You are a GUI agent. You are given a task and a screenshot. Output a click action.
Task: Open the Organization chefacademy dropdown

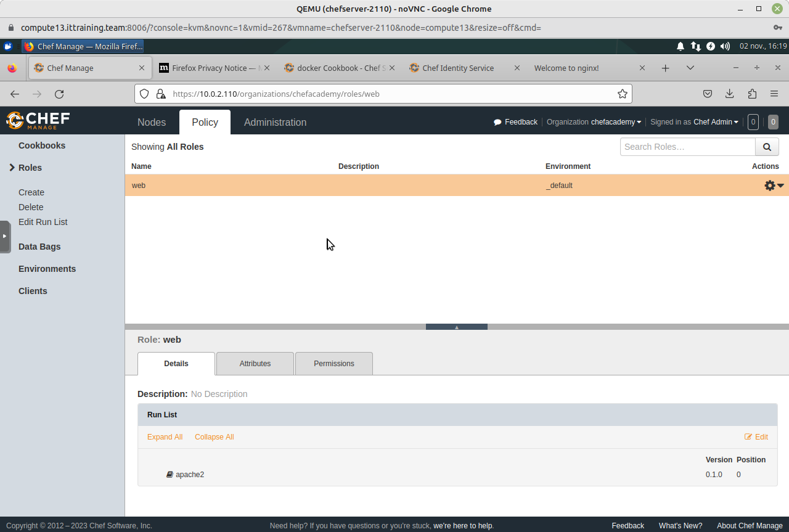(x=615, y=122)
